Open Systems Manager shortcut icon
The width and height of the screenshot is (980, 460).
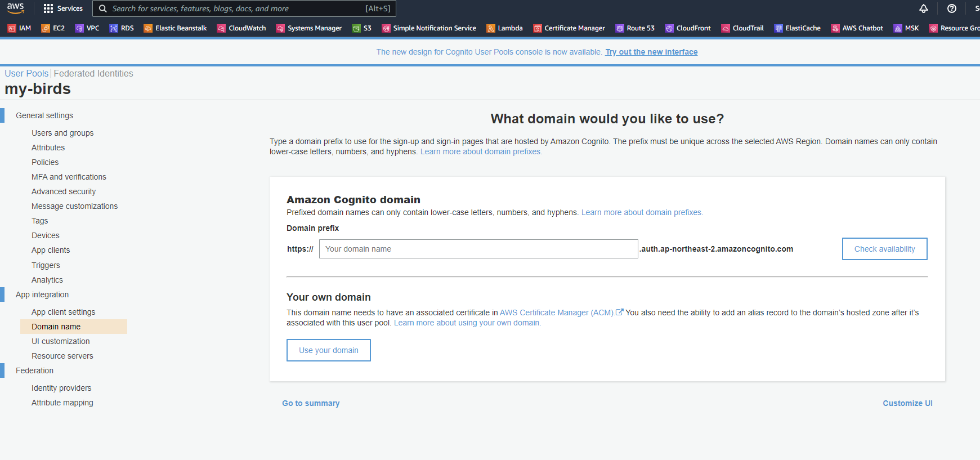tap(280, 28)
